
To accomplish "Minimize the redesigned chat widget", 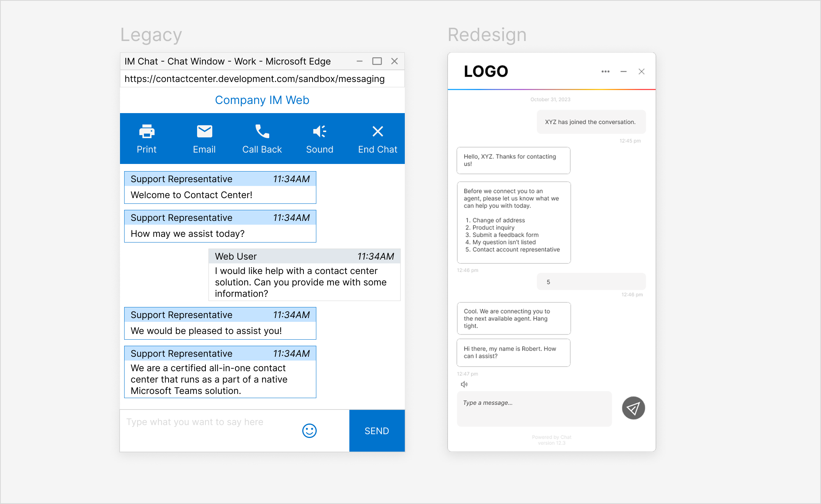I will click(x=624, y=71).
